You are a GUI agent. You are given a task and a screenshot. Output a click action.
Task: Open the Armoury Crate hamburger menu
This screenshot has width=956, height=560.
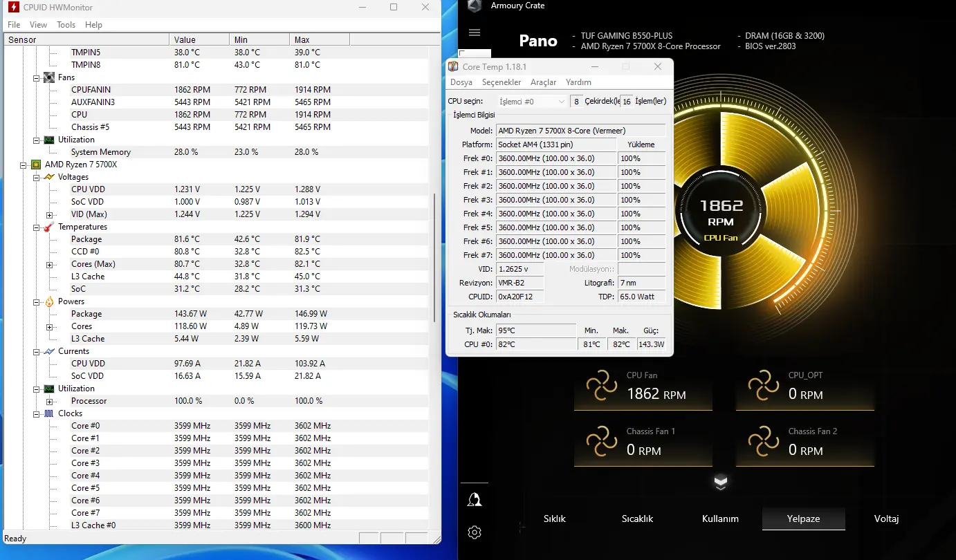tap(475, 32)
